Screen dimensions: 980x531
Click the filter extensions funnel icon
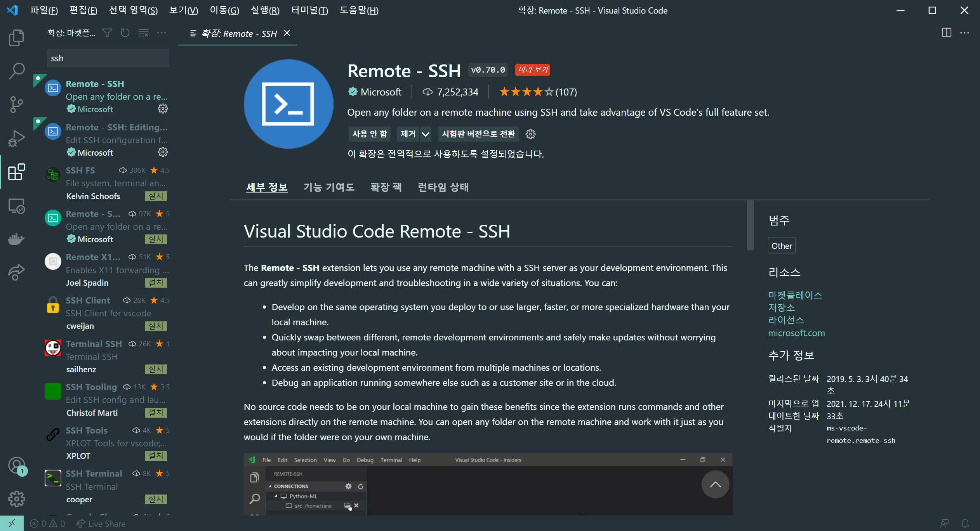(x=107, y=33)
